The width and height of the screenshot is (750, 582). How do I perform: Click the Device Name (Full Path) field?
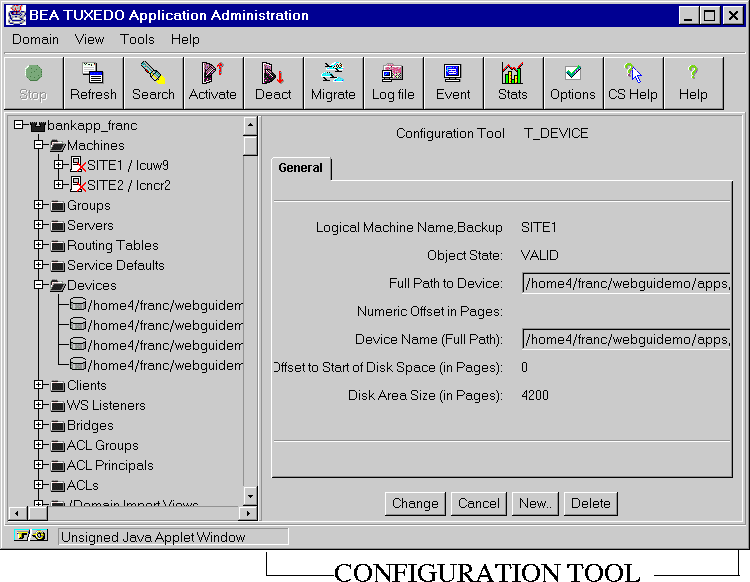pos(626,340)
